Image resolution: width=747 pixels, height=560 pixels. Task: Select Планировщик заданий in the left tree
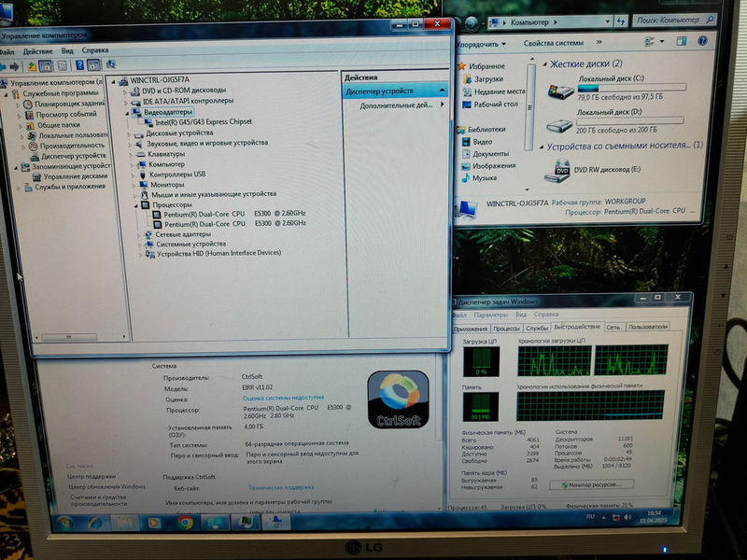[x=63, y=104]
